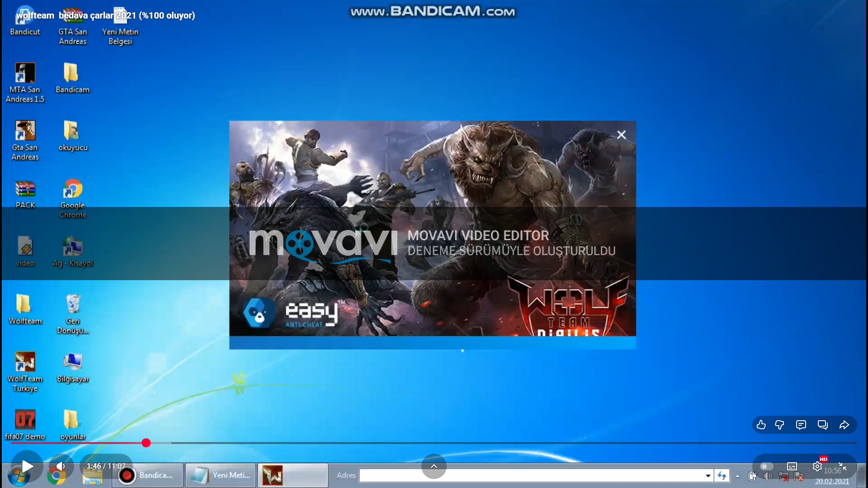
Task: Click the red progress bar scrubber
Action: pyautogui.click(x=146, y=443)
